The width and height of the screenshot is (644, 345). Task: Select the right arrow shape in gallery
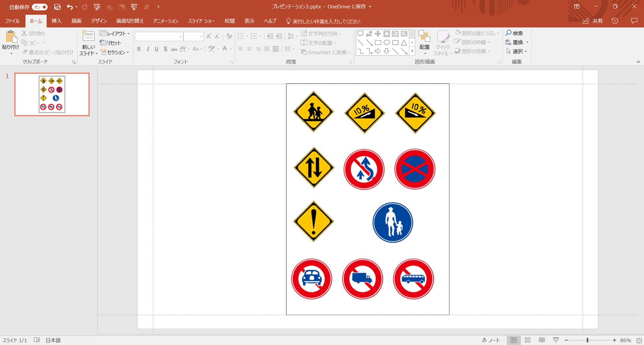378,51
